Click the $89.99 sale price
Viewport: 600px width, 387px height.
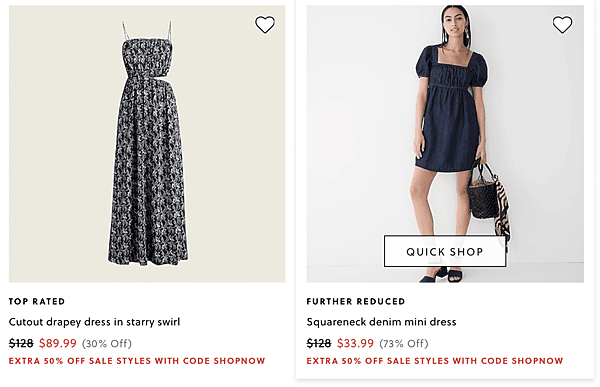58,343
